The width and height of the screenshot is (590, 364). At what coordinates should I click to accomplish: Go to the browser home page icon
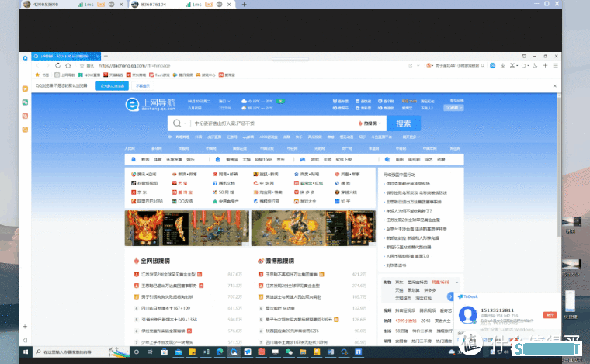click(x=68, y=65)
